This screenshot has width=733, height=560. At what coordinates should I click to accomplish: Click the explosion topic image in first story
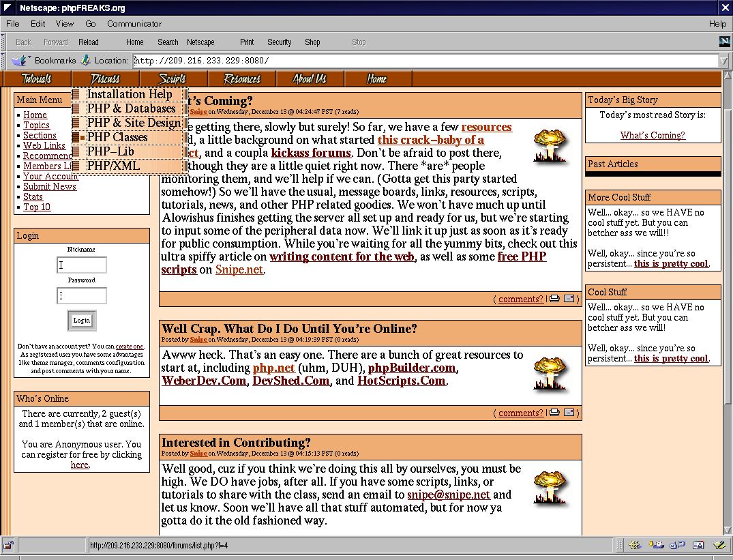[551, 146]
